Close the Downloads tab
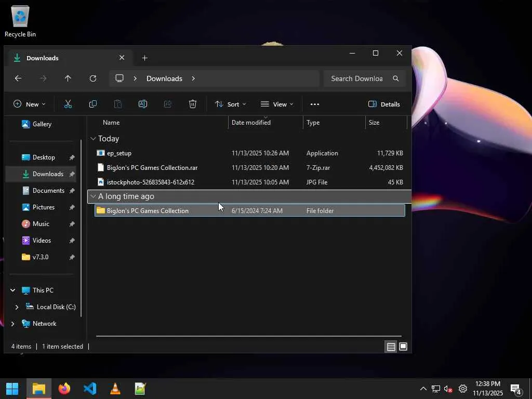532x399 pixels. click(122, 58)
